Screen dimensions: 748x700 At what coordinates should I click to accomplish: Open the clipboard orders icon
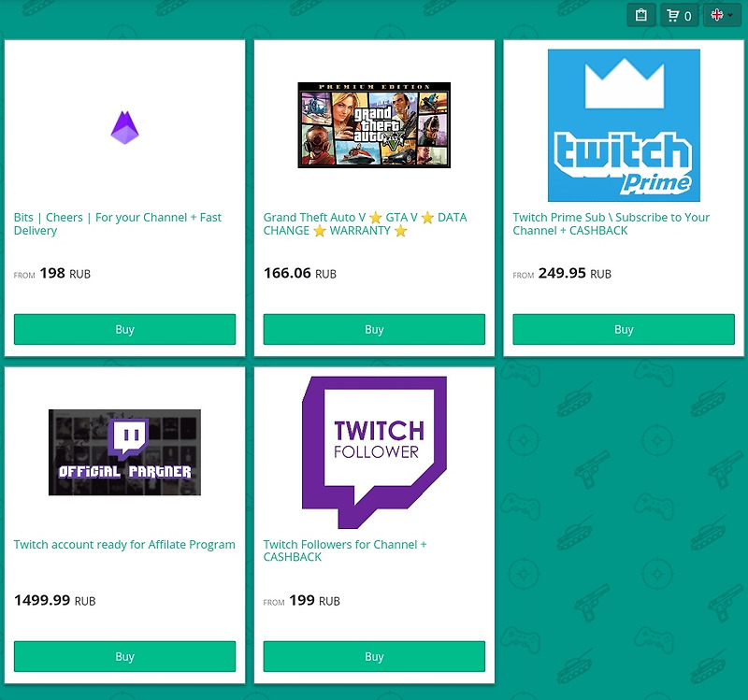pos(641,15)
